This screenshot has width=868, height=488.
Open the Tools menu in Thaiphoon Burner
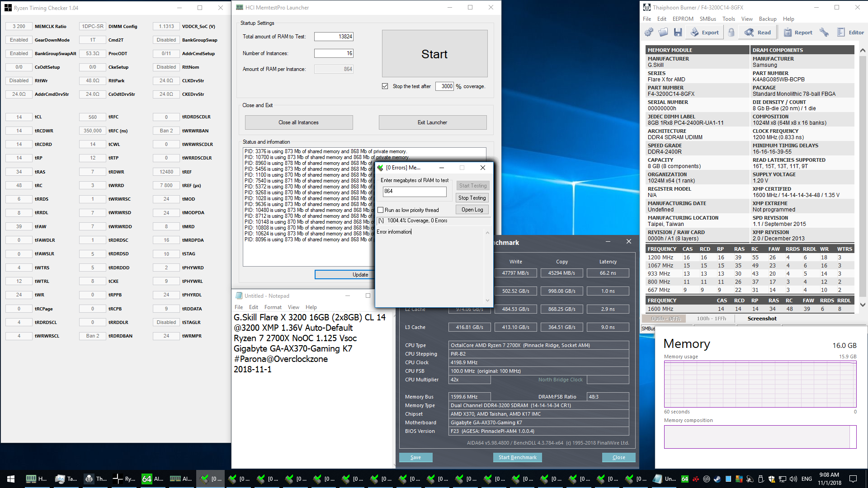(x=728, y=19)
